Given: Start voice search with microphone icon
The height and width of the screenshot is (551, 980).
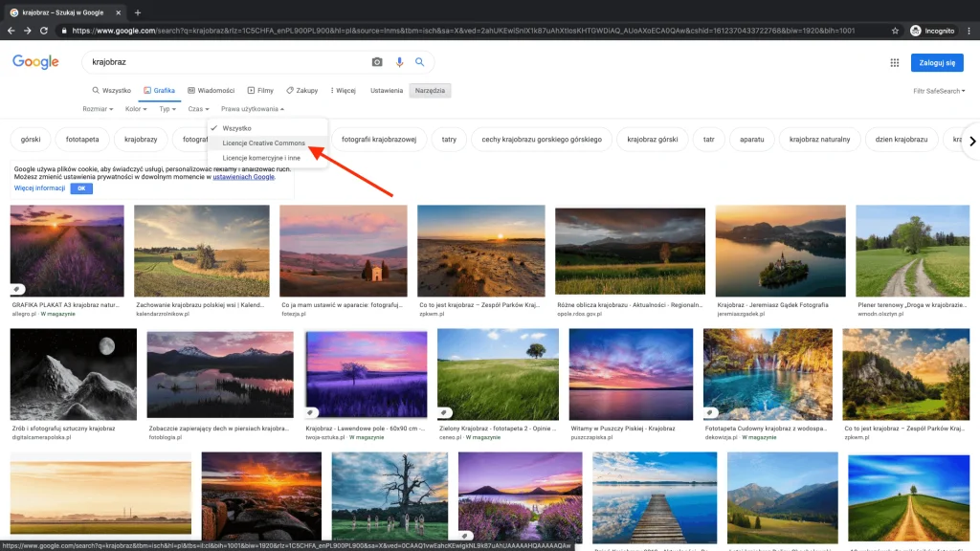Looking at the screenshot, I should (399, 62).
